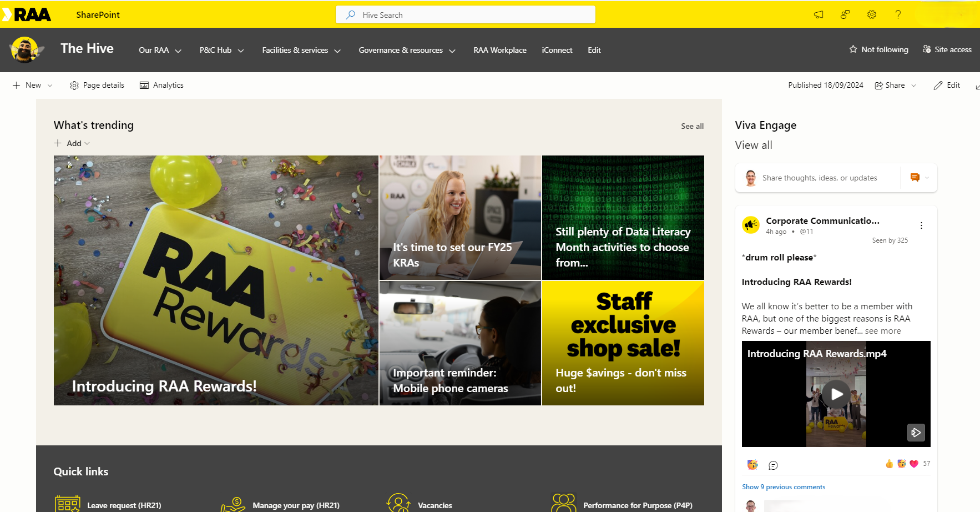Click See all in What's trending
This screenshot has width=980, height=512.
(692, 127)
